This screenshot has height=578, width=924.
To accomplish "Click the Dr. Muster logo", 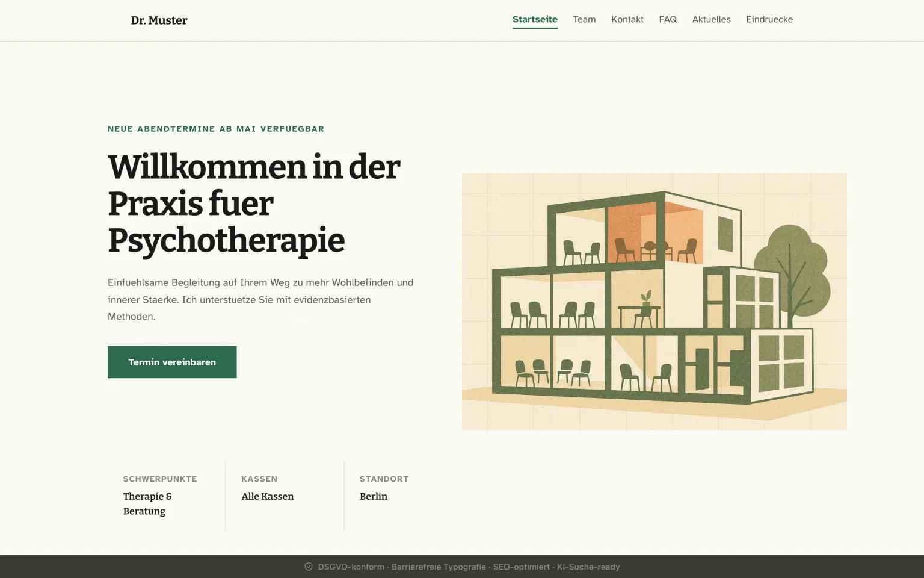I will [159, 20].
